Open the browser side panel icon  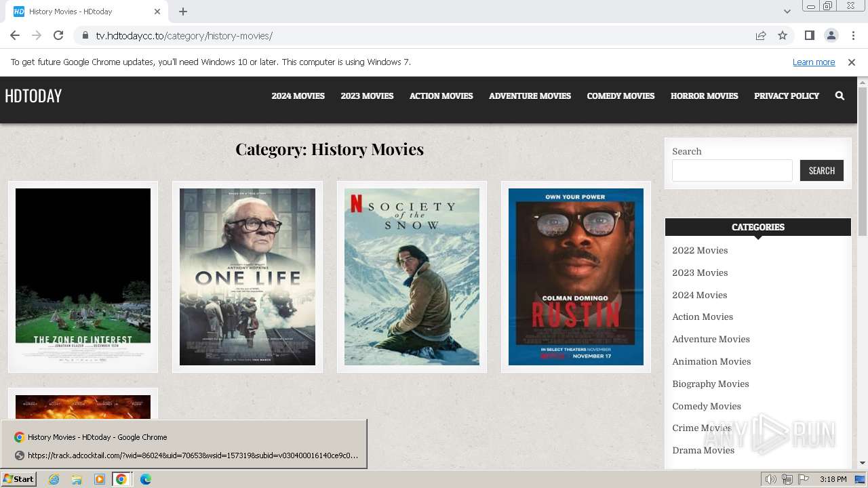pyautogui.click(x=809, y=35)
